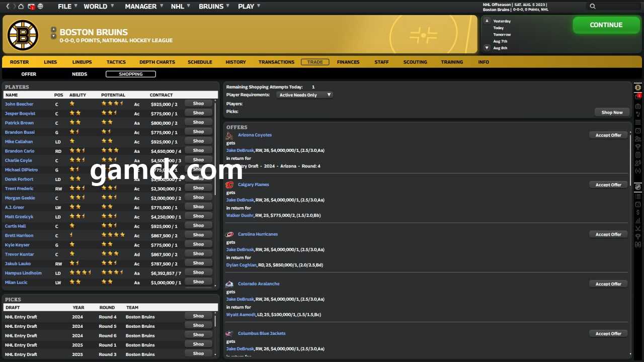Click the Columbus Blue Jackets team logo

click(229, 333)
